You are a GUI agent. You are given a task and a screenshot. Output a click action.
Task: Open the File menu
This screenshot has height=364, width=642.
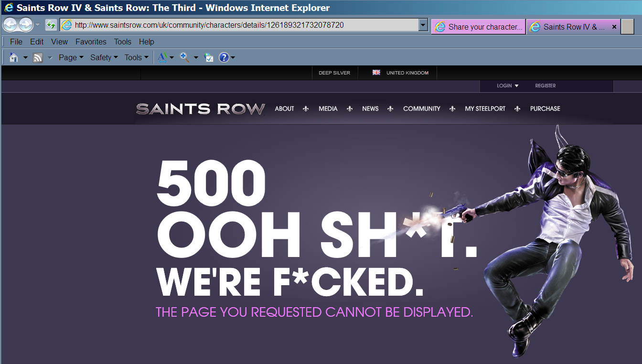pyautogui.click(x=16, y=42)
